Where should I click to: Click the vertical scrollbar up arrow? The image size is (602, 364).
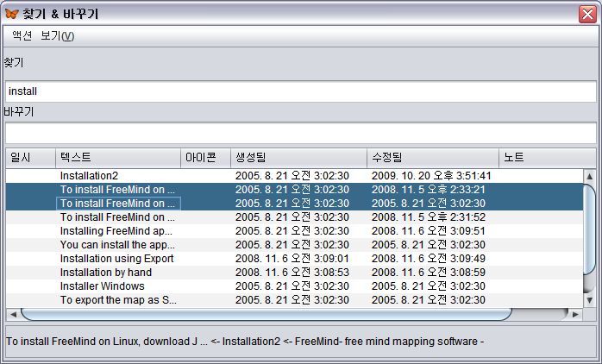point(590,176)
